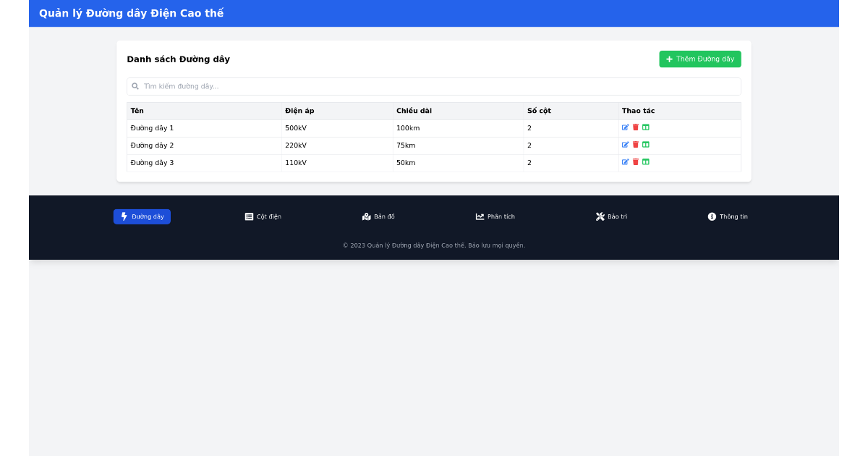
Task: Edit Đường dây 1 using the pencil icon
Action: (625, 127)
